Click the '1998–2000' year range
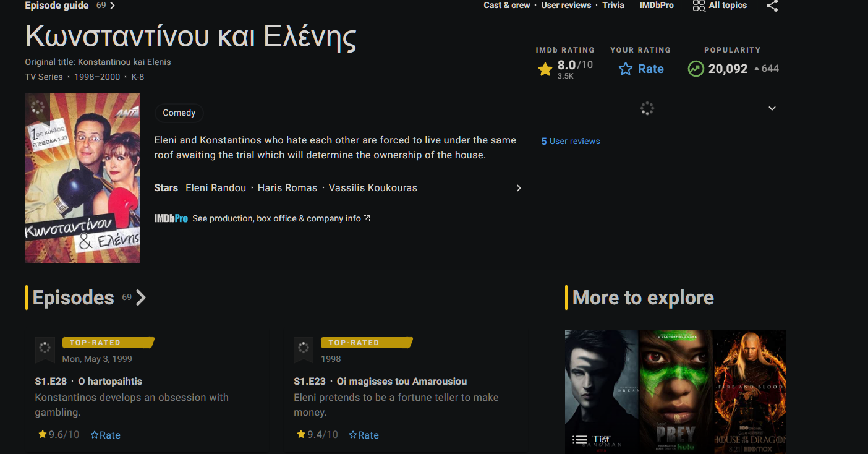The height and width of the screenshot is (454, 868). 97,77
